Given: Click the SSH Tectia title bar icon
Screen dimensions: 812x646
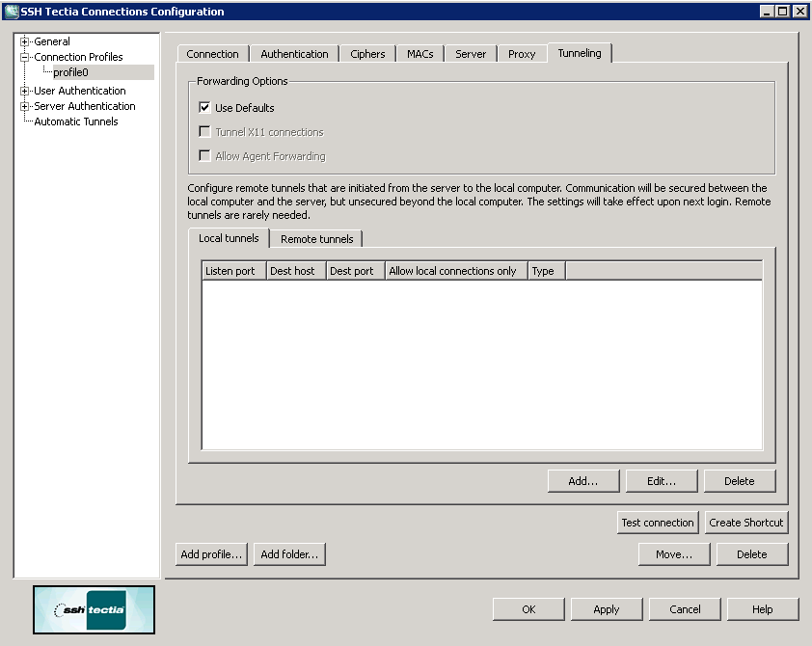Looking at the screenshot, I should pos(14,11).
